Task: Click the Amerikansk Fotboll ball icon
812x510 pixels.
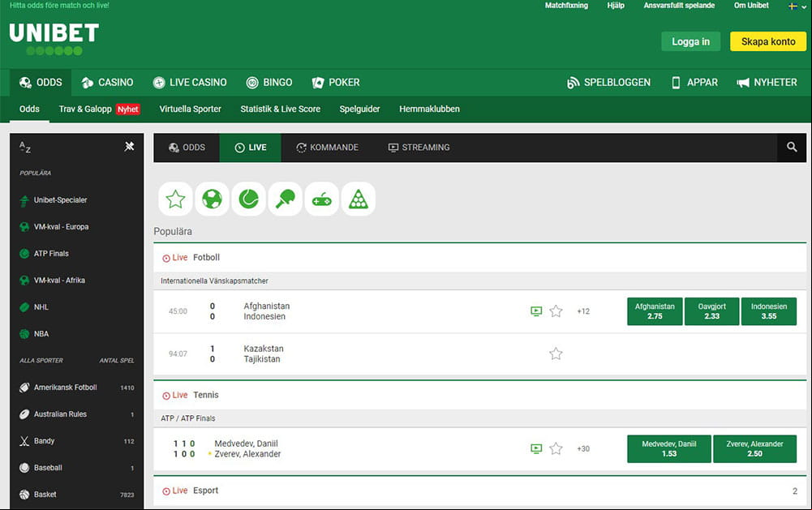Action: [x=24, y=388]
